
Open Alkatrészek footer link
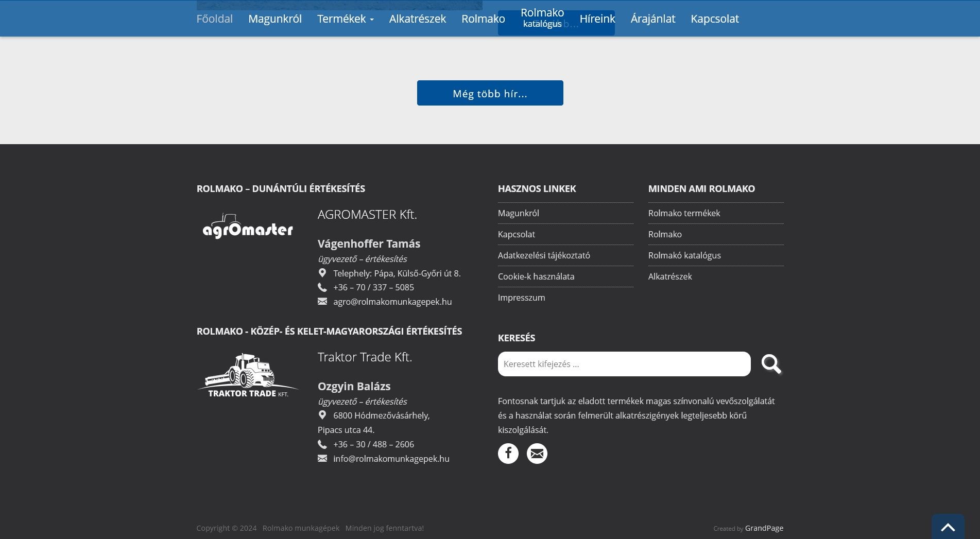point(670,276)
